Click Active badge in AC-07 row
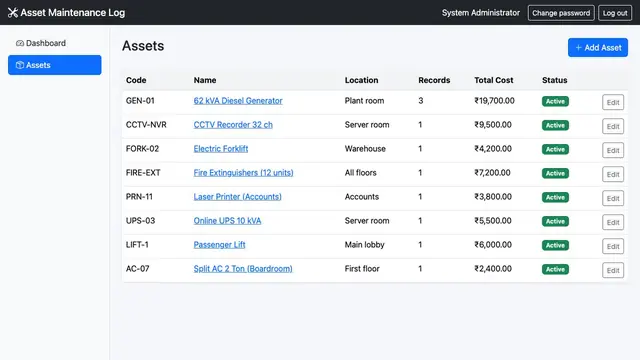This screenshot has width=640, height=360. (x=555, y=269)
